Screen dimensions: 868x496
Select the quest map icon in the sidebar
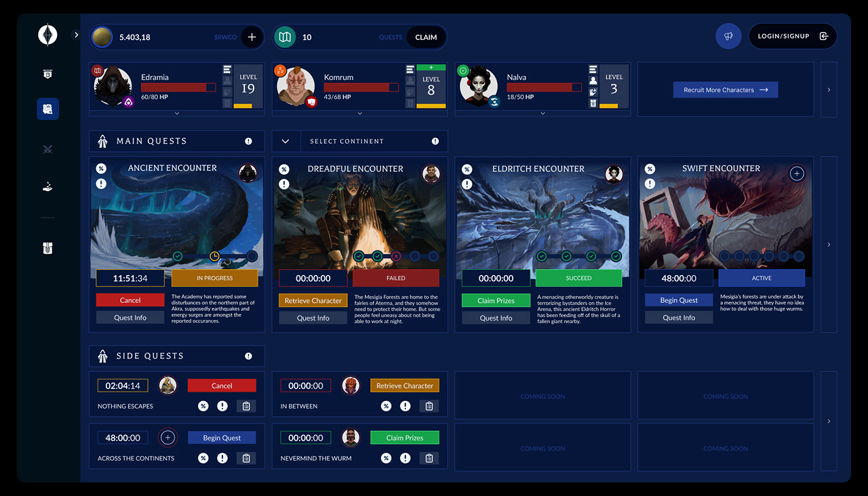coord(47,108)
